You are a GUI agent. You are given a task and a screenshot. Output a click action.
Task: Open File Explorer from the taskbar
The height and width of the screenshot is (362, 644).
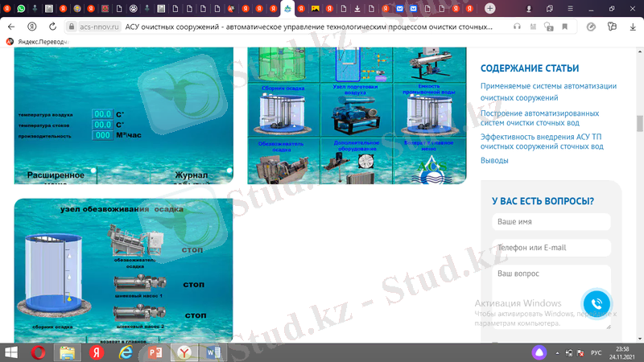[67, 352]
